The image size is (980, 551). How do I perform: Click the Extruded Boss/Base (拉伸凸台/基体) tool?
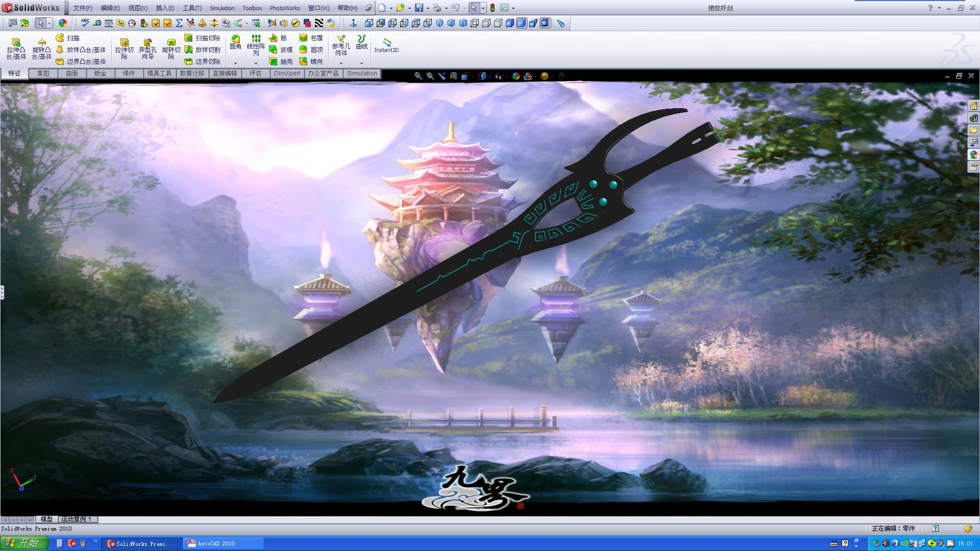click(16, 48)
